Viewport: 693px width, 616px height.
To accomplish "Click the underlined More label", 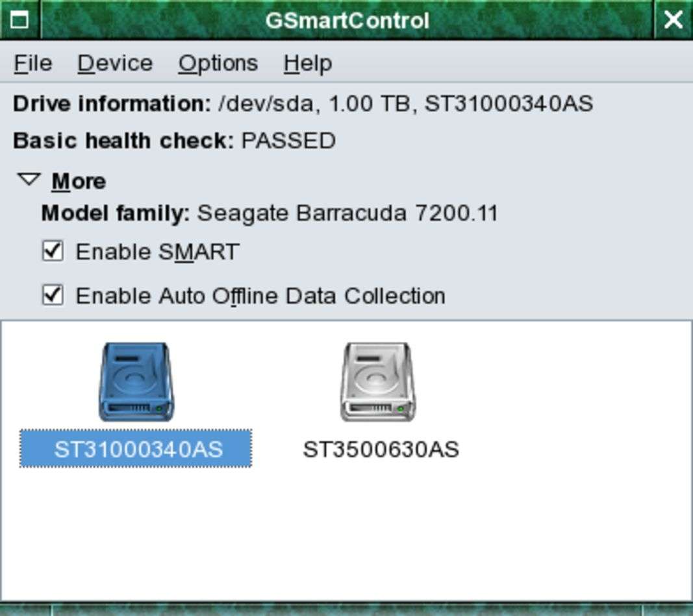I will 79,181.
